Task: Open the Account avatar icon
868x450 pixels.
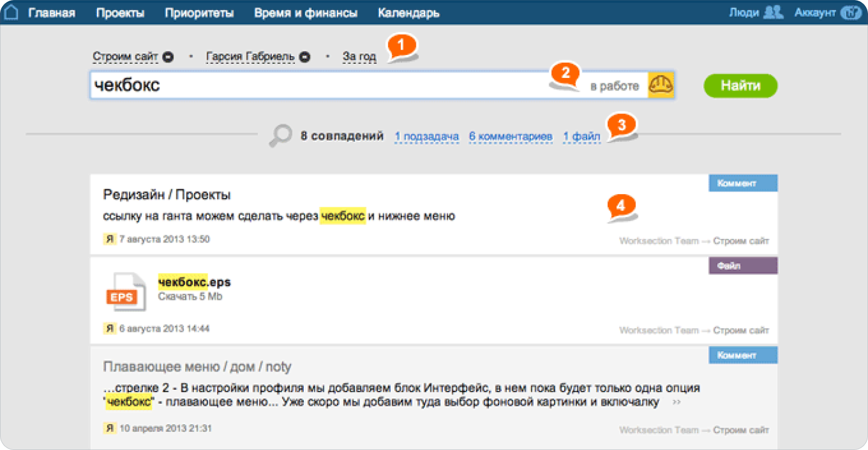Action: click(x=851, y=13)
